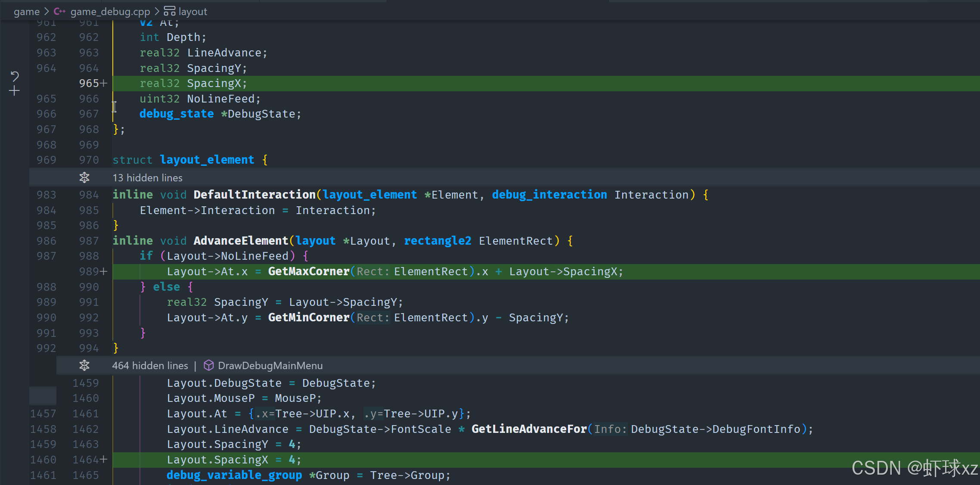980x485 pixels.
Task: Click unfold icon beside 13 hidden lines
Action: pos(84,177)
